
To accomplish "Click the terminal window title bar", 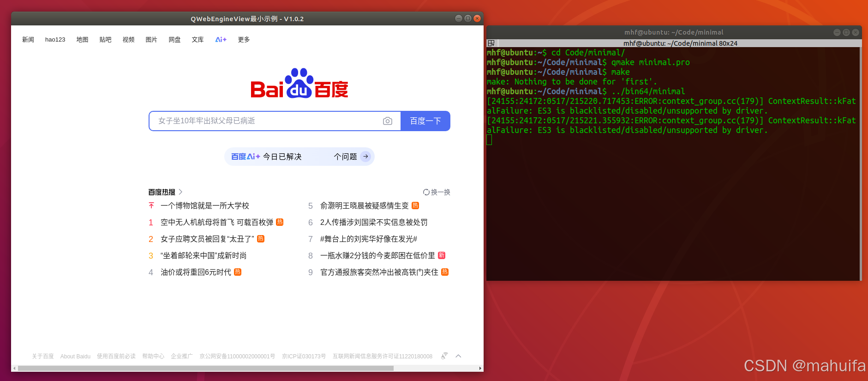I will coord(674,32).
